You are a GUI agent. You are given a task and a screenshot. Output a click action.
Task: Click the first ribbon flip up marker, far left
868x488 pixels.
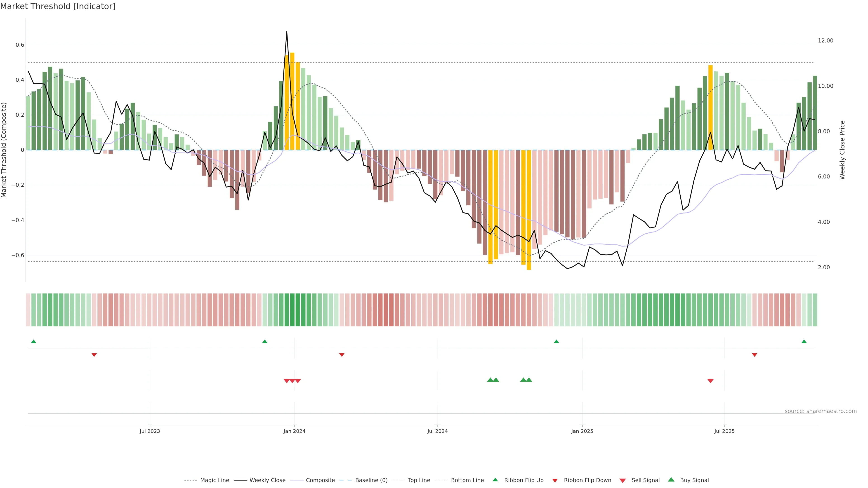[x=33, y=342]
